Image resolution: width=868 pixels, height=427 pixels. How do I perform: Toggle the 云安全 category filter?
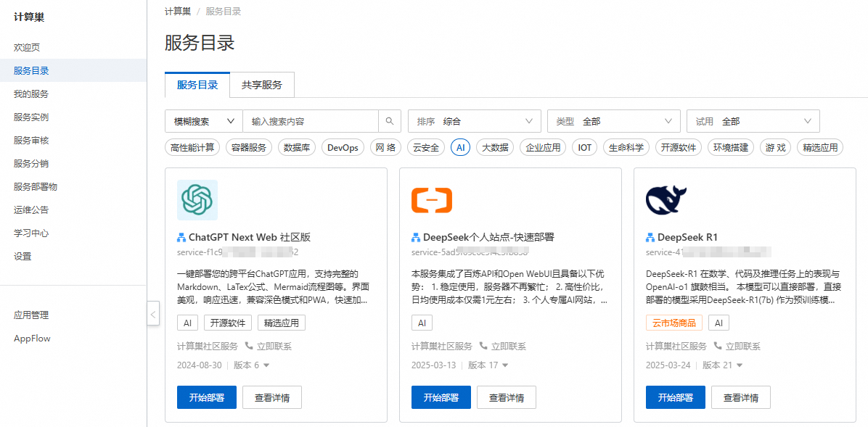point(426,148)
